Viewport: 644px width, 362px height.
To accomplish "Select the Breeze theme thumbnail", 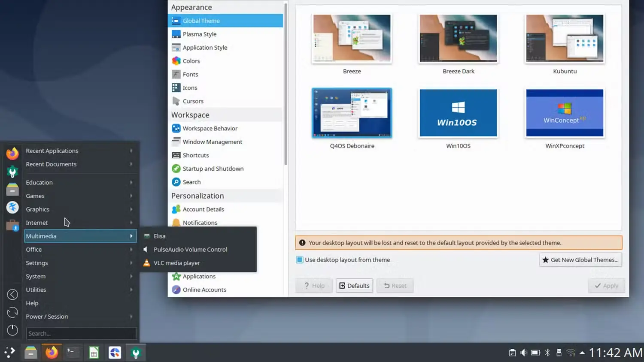I will pos(352,39).
